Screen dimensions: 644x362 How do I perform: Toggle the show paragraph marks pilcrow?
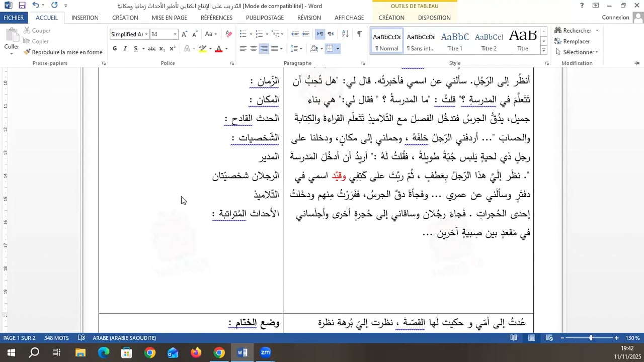pyautogui.click(x=359, y=34)
